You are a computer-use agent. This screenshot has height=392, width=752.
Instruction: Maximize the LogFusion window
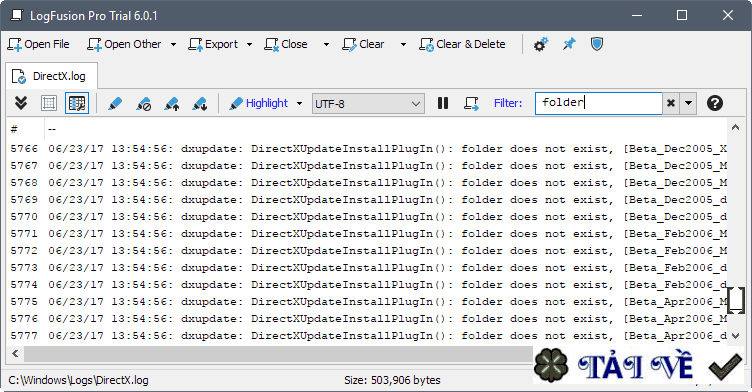coord(682,15)
